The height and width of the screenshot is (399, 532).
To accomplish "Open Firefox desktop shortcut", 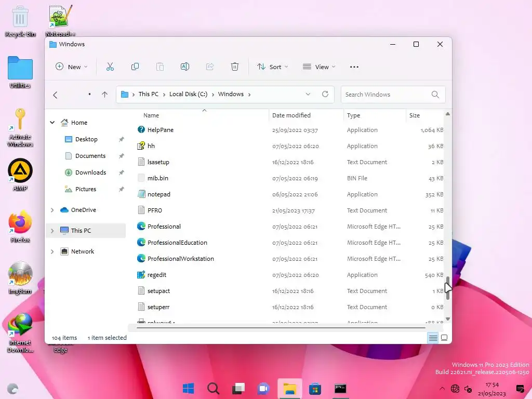I will click(x=20, y=227).
